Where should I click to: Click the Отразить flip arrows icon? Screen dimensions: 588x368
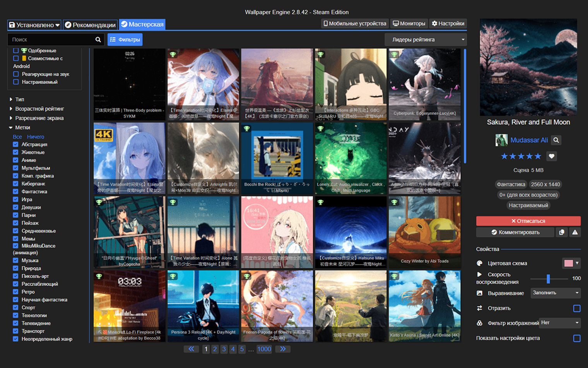[480, 308]
